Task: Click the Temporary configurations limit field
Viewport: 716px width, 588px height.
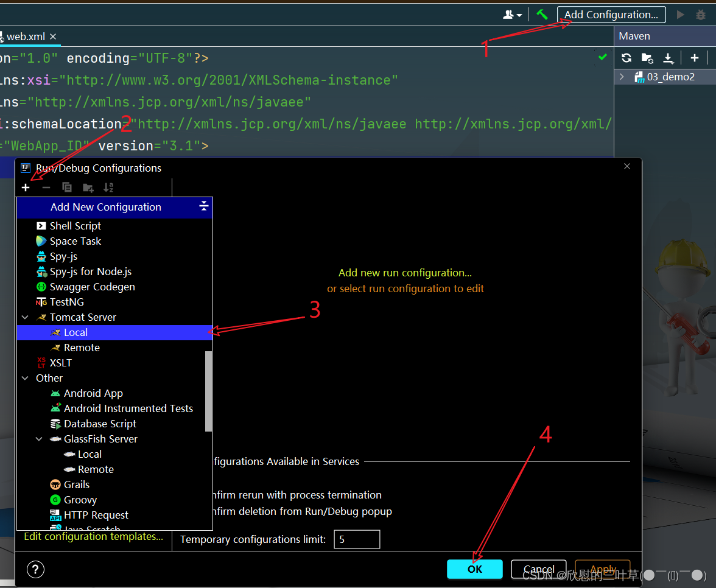Action: 357,539
